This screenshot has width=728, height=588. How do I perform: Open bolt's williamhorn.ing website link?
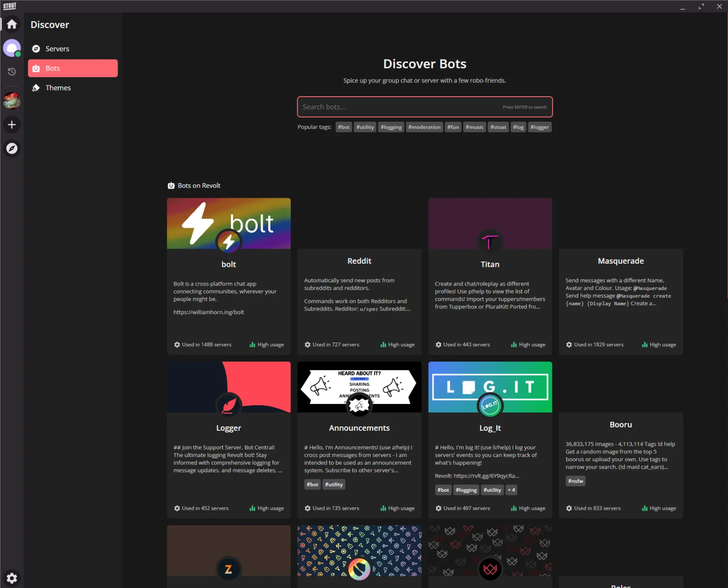pyautogui.click(x=209, y=312)
